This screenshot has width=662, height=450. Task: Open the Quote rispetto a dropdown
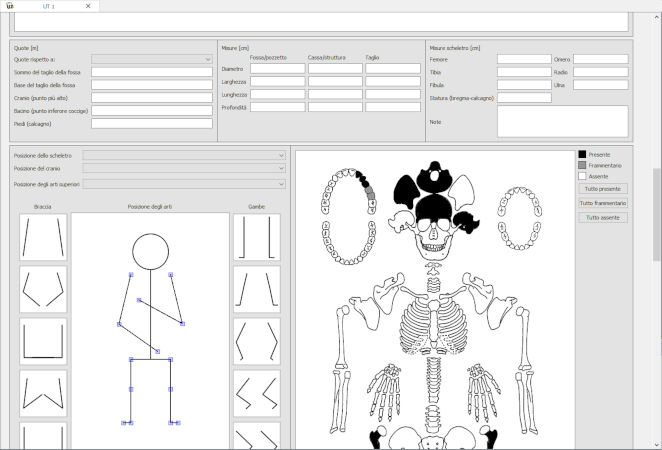tap(152, 59)
